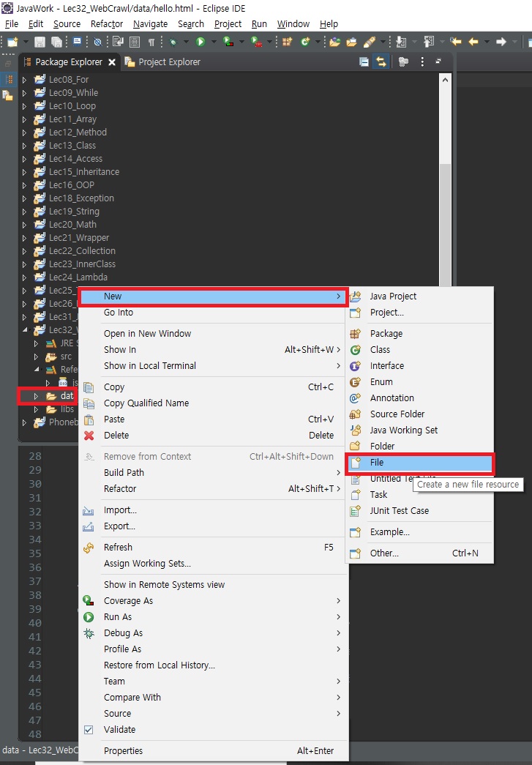Click the New Java Class toolbar icon

(306, 42)
